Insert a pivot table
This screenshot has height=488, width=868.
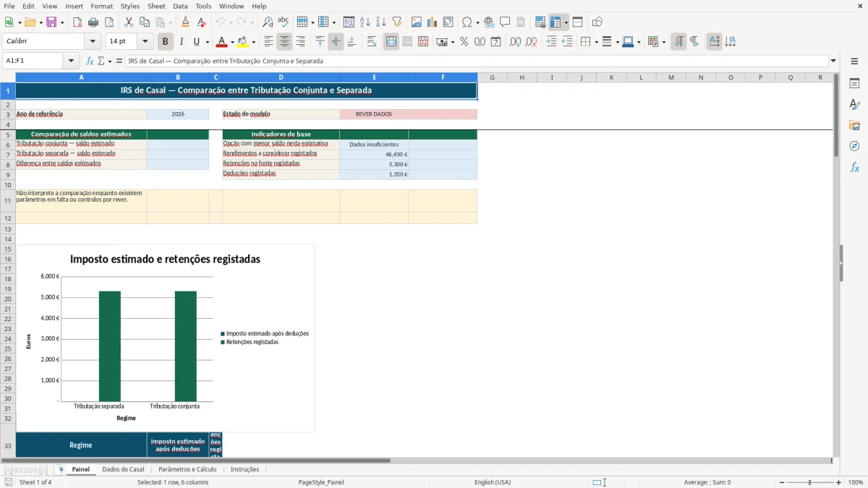[x=448, y=22]
